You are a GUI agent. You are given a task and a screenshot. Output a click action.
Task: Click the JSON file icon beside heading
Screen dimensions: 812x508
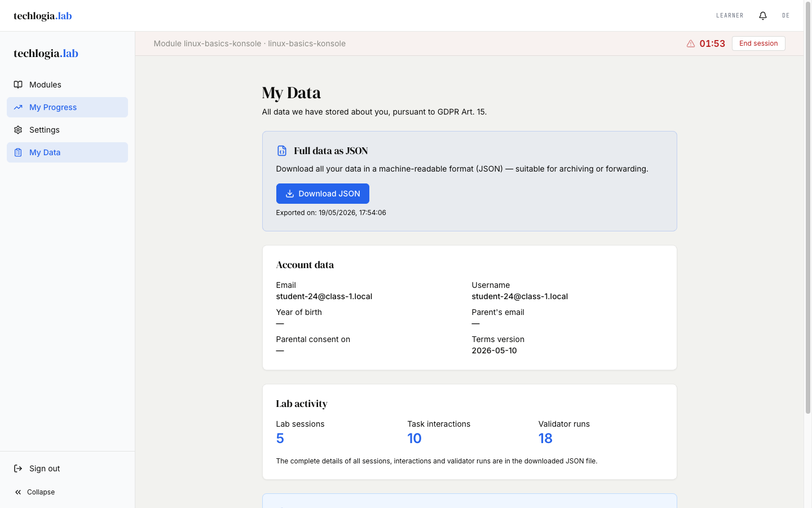[282, 151]
